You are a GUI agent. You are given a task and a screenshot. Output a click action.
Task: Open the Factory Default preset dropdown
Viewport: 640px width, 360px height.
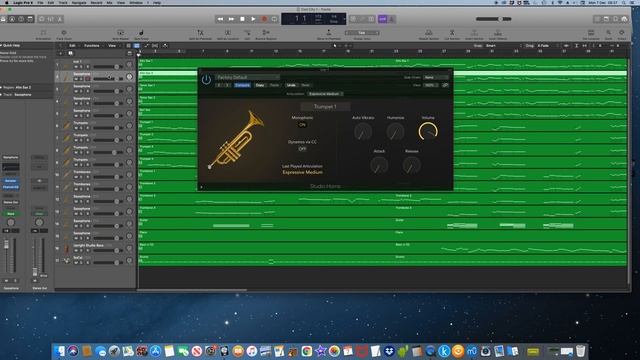[x=247, y=77]
